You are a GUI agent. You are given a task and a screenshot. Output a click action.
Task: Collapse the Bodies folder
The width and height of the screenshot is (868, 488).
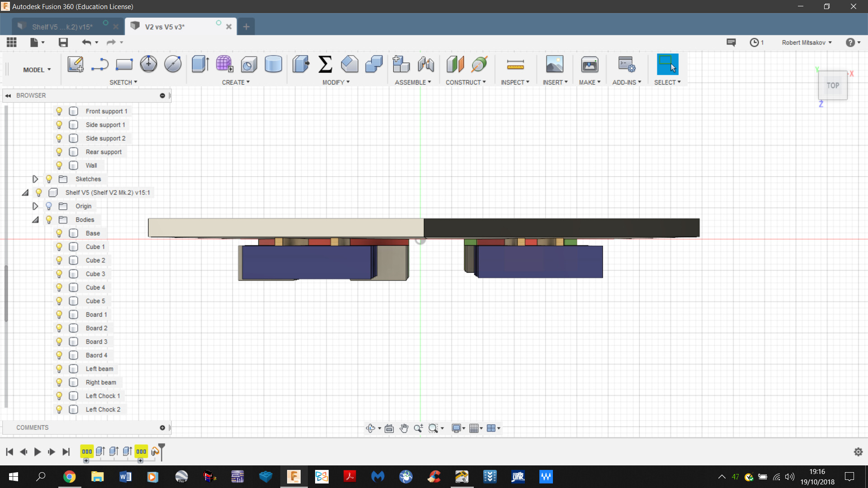pyautogui.click(x=35, y=220)
